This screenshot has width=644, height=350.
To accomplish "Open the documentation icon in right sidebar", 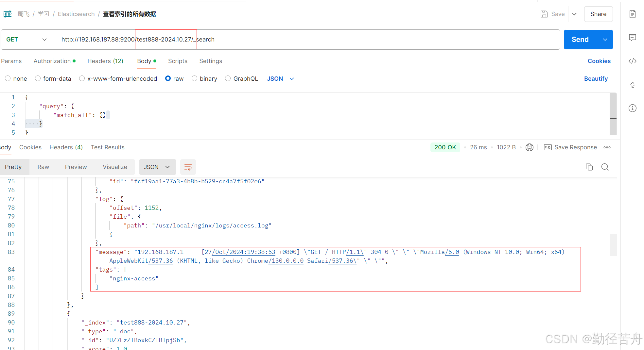I will [633, 14].
